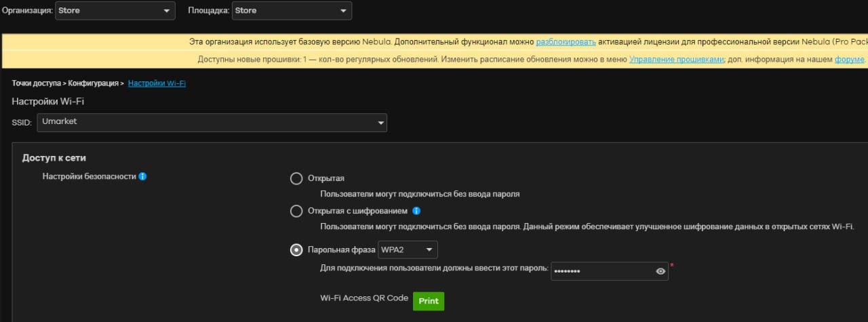Follow the Управление прошивками link
The width and height of the screenshot is (868, 322).
676,60
